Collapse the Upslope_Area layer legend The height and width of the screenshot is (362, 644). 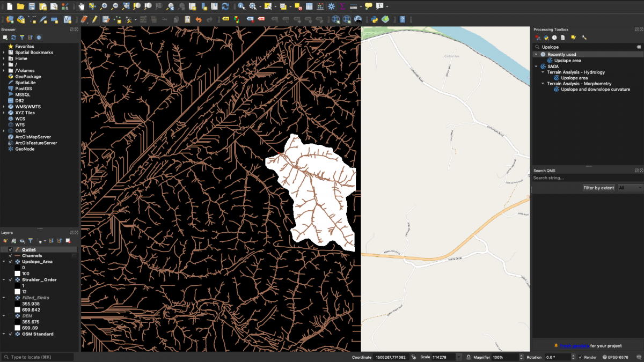point(4,262)
